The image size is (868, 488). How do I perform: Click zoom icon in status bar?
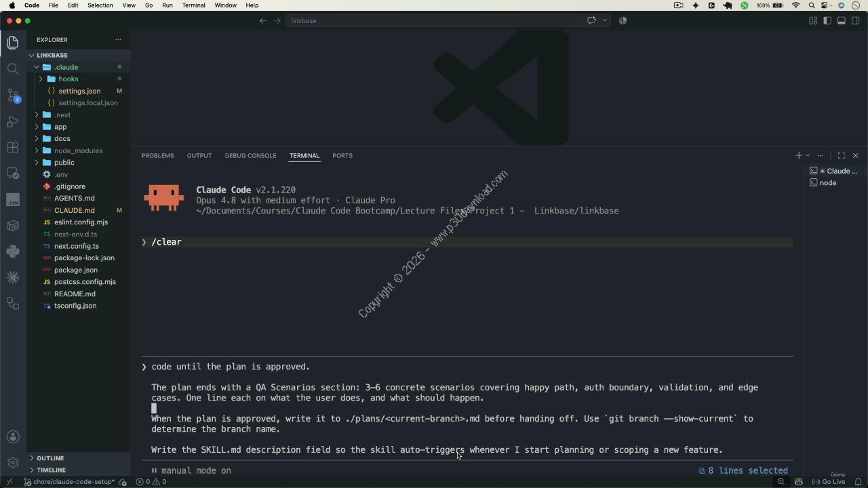781,482
